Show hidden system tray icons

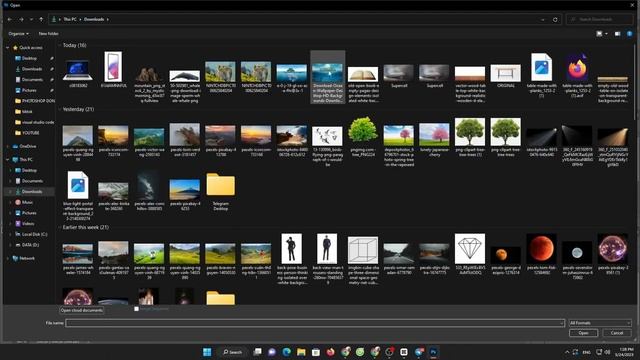point(567,352)
